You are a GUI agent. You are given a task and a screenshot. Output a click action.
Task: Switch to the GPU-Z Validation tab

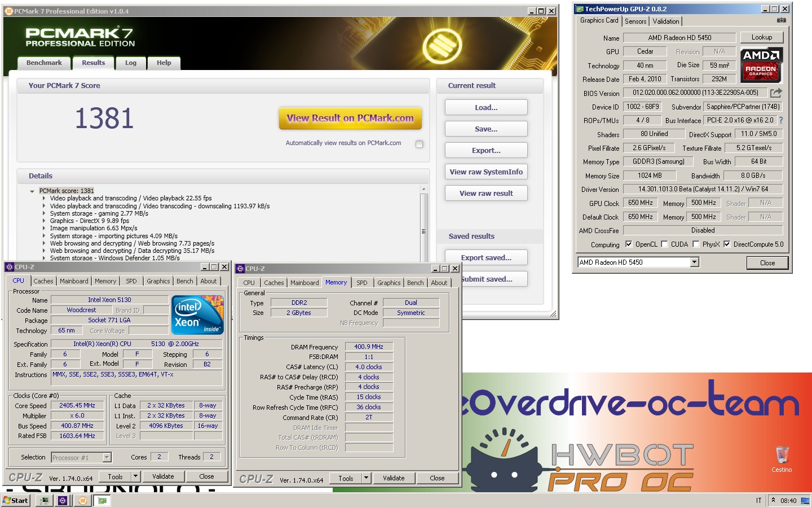tap(666, 21)
